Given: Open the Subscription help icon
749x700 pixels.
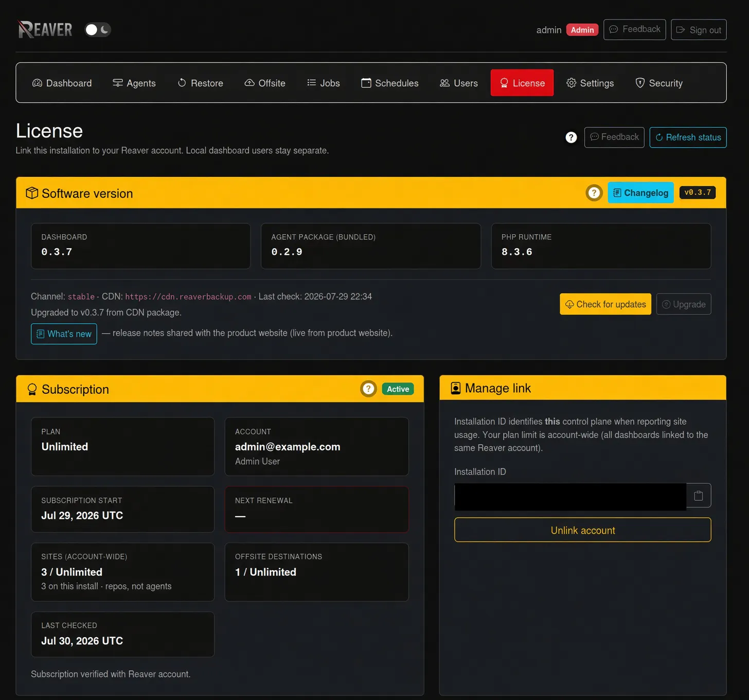Looking at the screenshot, I should [368, 389].
